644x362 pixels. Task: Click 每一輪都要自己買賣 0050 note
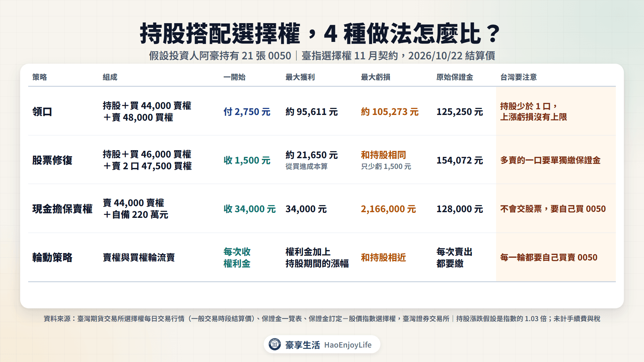point(549,257)
